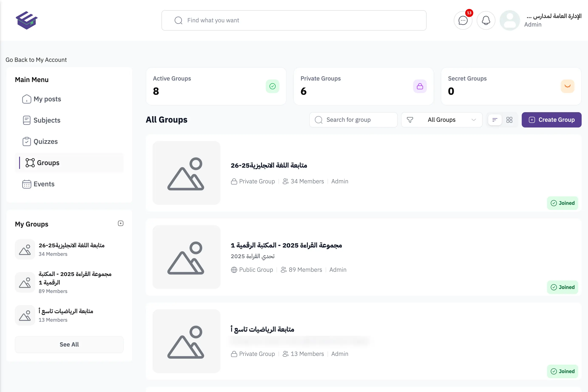The width and height of the screenshot is (588, 392).
Task: Click the plus icon beside My Groups
Action: click(x=120, y=223)
